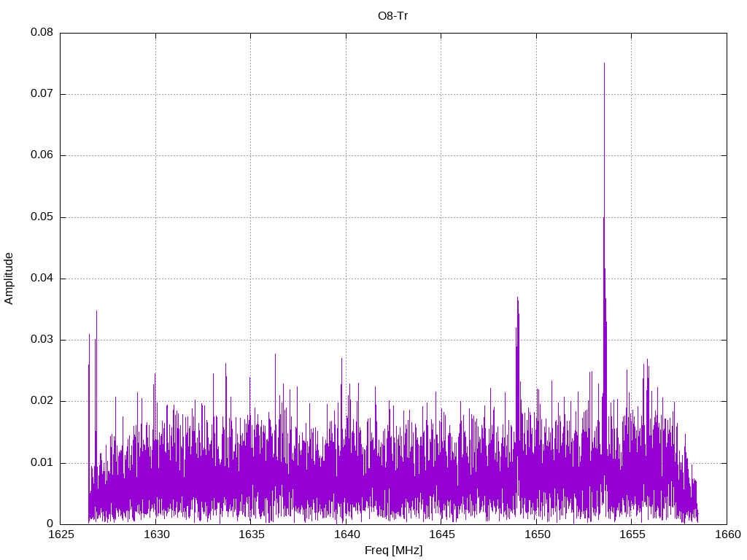The width and height of the screenshot is (747, 560).
Task: Select the 0.04 y-axis tick label
Action: click(x=41, y=279)
